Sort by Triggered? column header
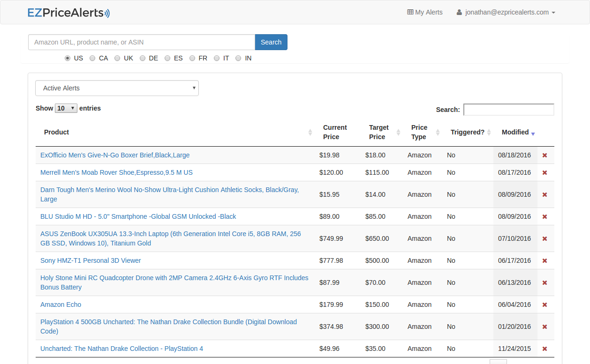The image size is (590, 364). [468, 133]
